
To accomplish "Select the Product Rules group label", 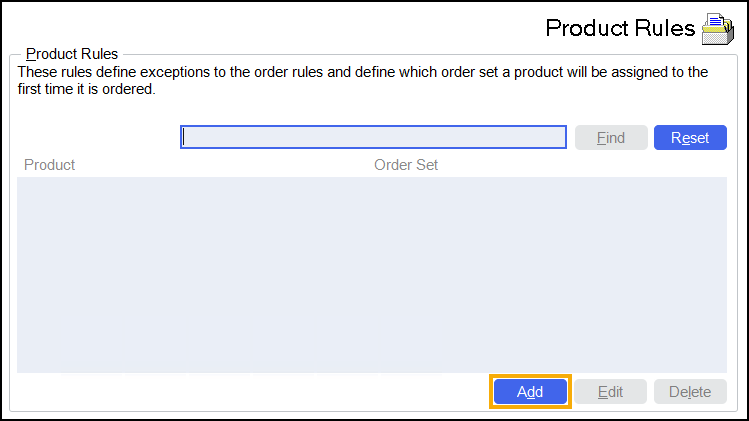I will click(72, 53).
